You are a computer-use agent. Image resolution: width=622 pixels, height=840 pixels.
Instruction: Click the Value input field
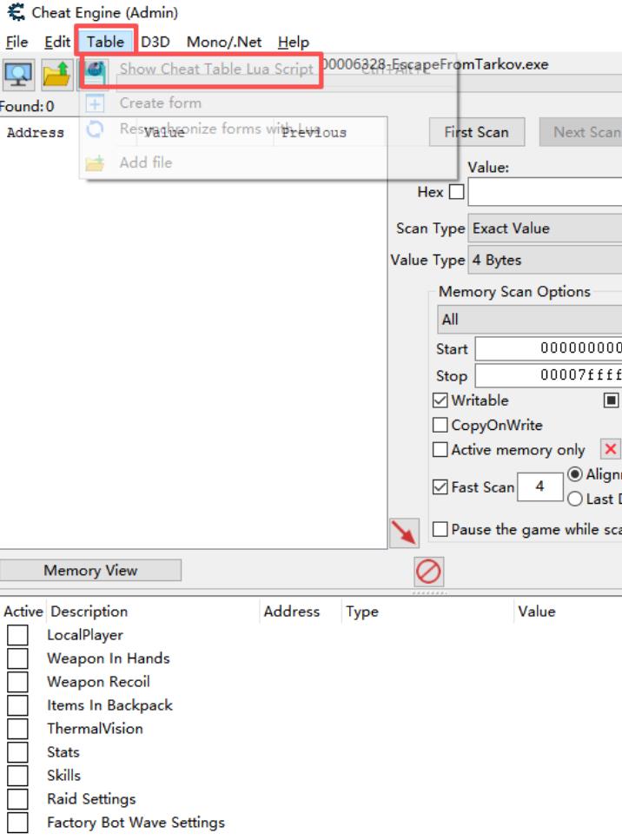[x=545, y=192]
